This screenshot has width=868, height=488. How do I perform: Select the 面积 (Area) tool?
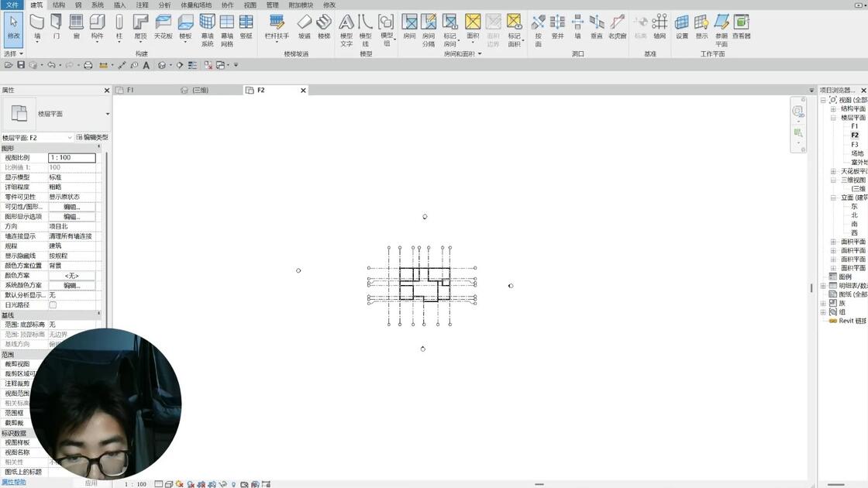coord(473,26)
